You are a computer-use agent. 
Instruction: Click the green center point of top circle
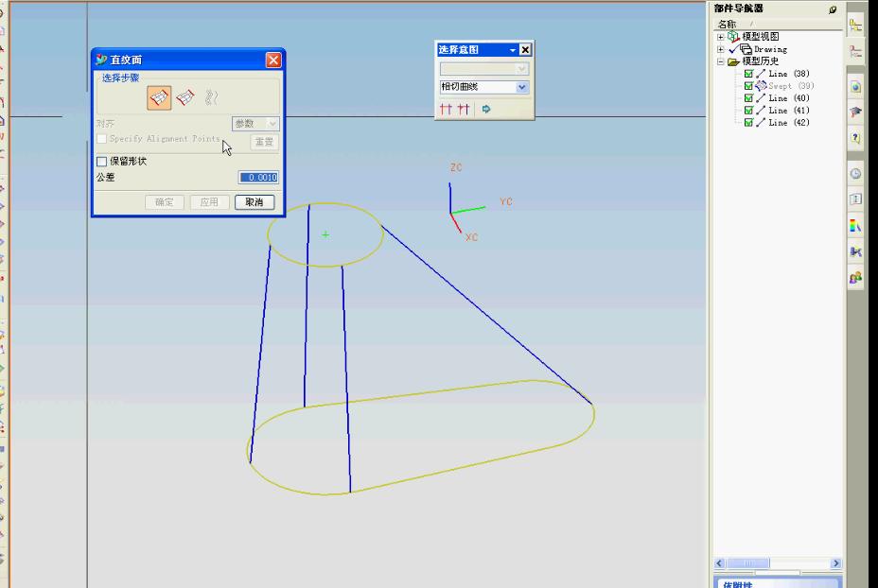pyautogui.click(x=325, y=235)
